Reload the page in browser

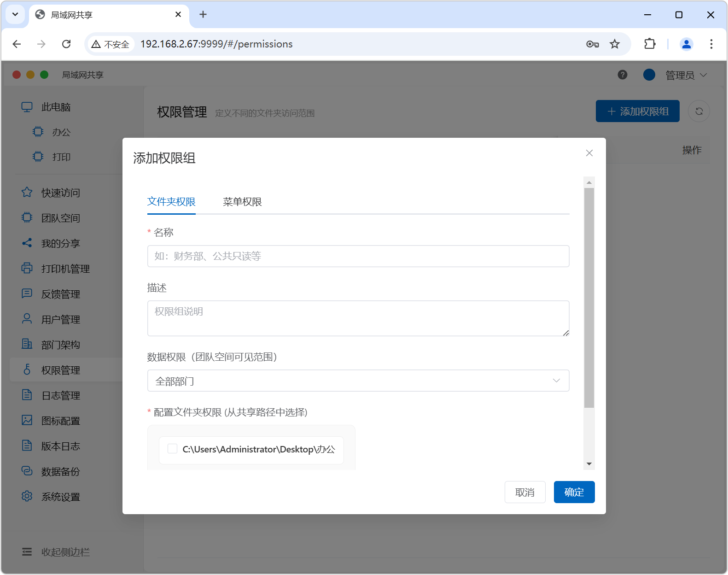point(66,44)
